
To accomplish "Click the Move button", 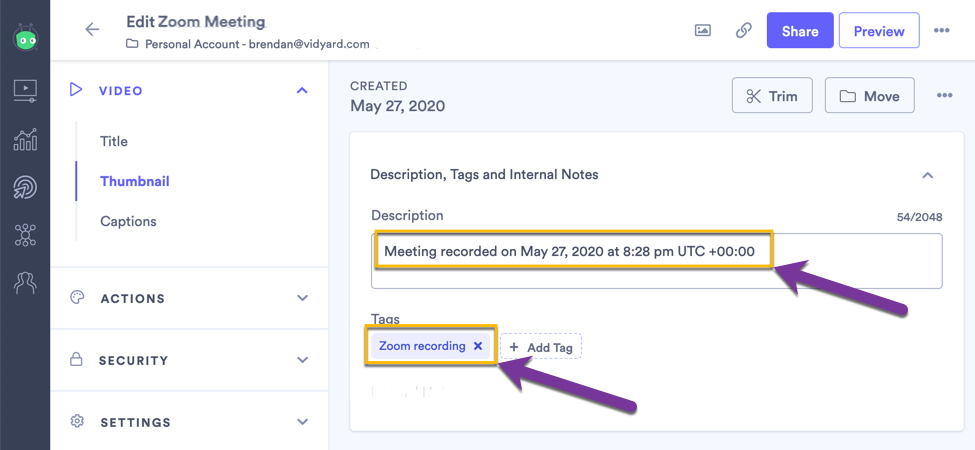I will tap(869, 95).
